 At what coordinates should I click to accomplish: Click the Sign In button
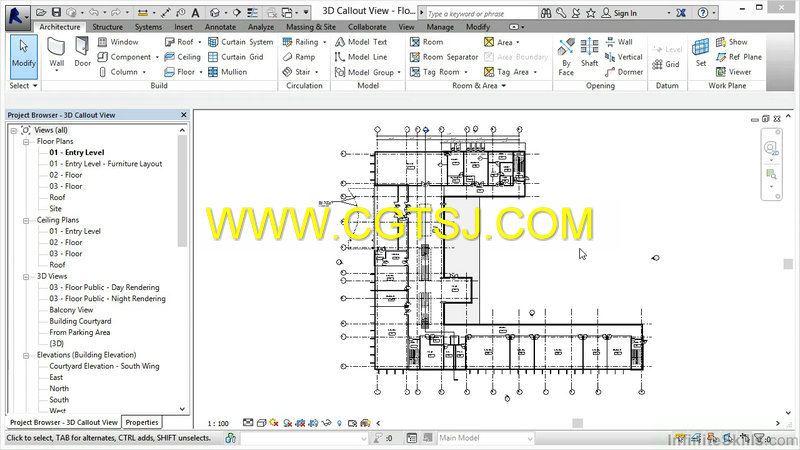coord(619,13)
